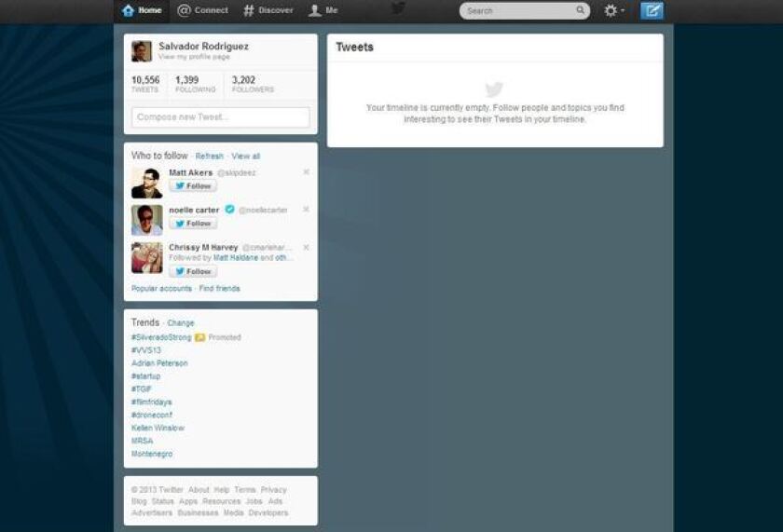Screen dimensions: 783x532
Task: Click Resources link in footer
Action: point(221,501)
